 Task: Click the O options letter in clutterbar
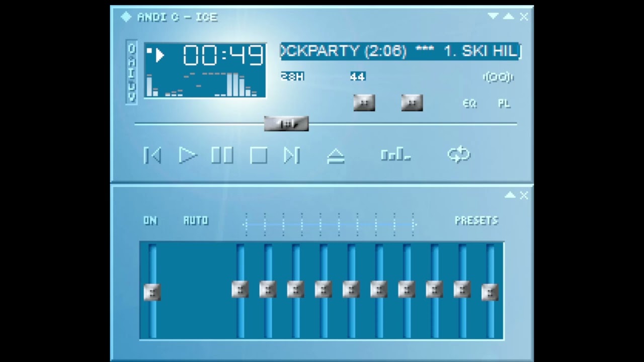[132, 49]
